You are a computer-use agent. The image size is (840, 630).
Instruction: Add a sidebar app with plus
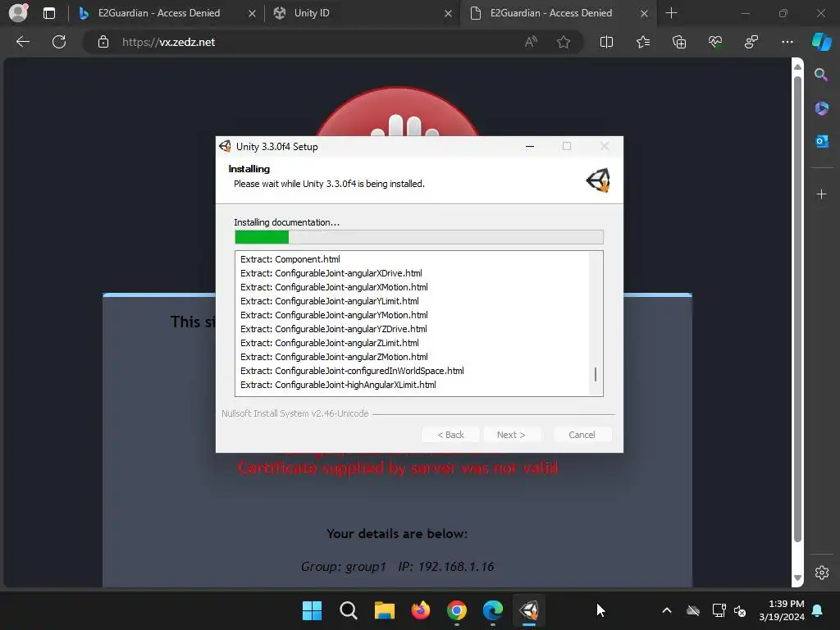pyautogui.click(x=821, y=194)
